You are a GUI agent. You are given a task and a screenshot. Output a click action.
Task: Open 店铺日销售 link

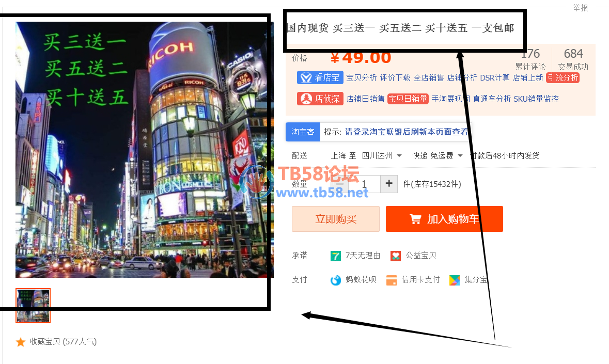365,99
